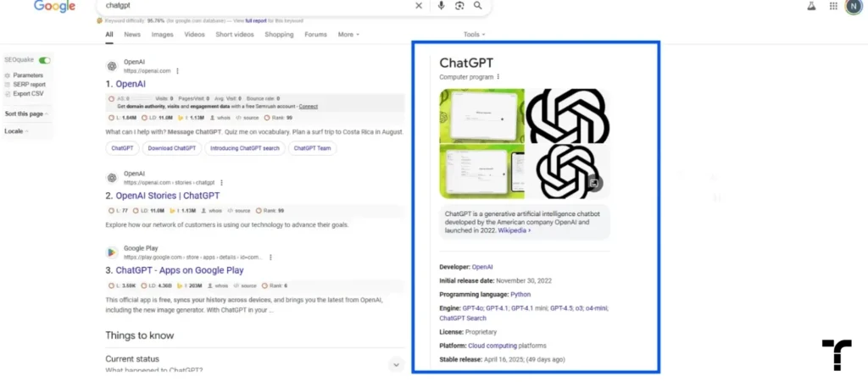Open the Google apps grid icon
The width and height of the screenshot is (868, 382).
click(834, 6)
